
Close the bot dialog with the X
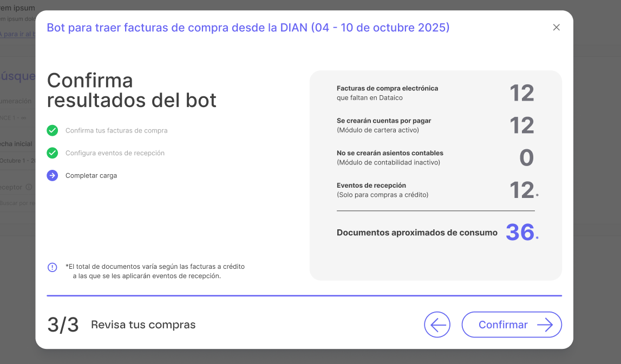point(556,28)
